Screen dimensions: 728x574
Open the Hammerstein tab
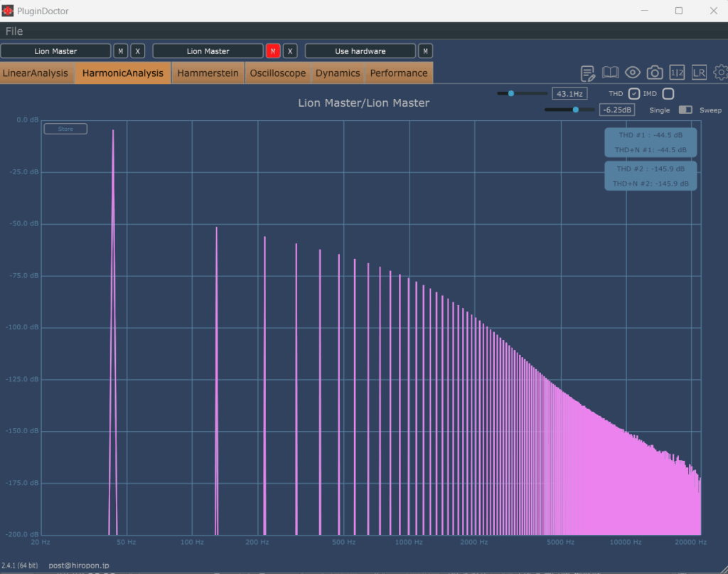(208, 73)
